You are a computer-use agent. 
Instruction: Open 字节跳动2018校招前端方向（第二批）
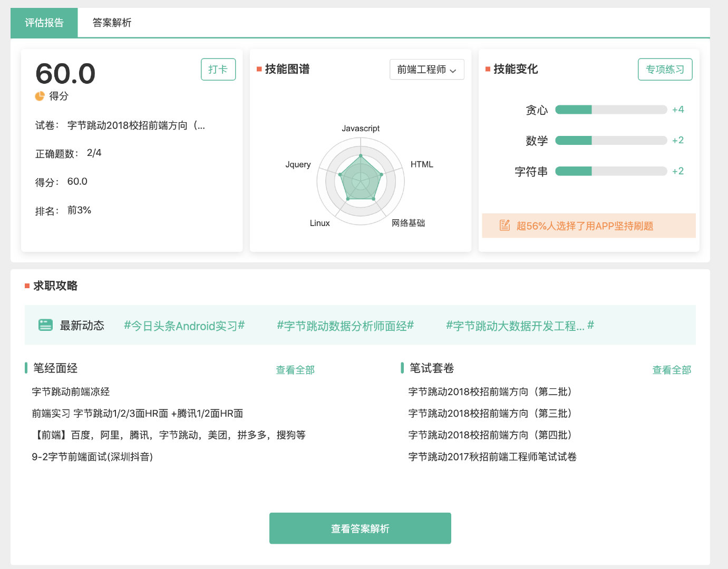tap(491, 391)
